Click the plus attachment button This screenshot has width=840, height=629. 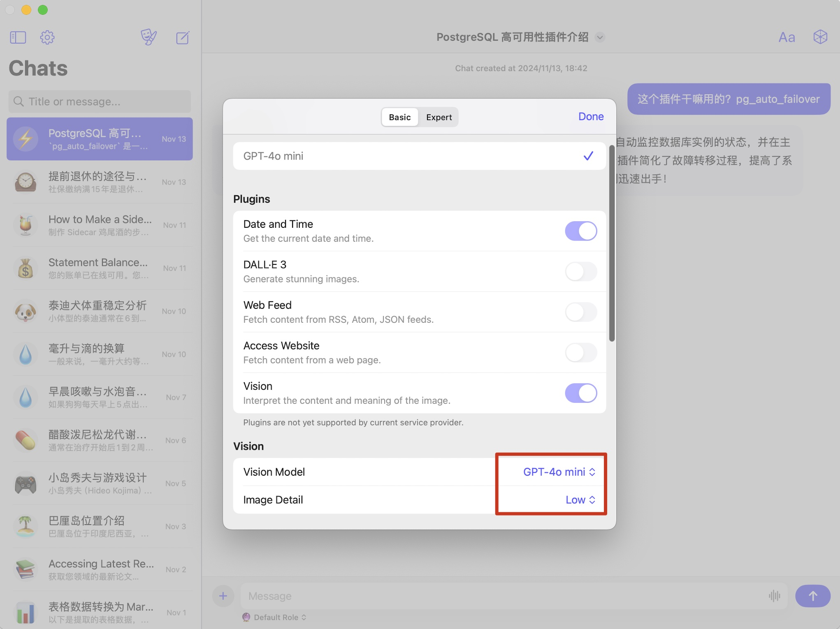(223, 596)
